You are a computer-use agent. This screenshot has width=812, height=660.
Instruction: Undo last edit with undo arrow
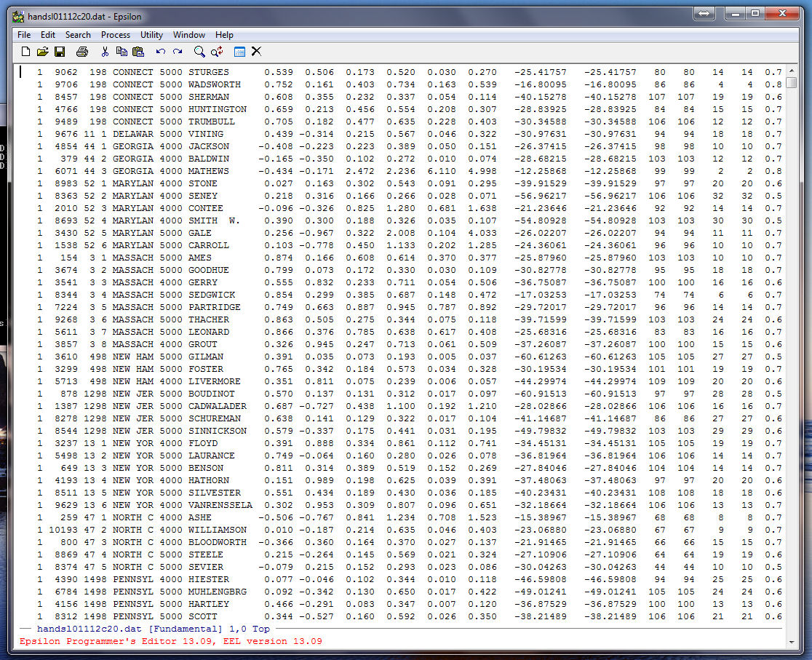pos(161,52)
